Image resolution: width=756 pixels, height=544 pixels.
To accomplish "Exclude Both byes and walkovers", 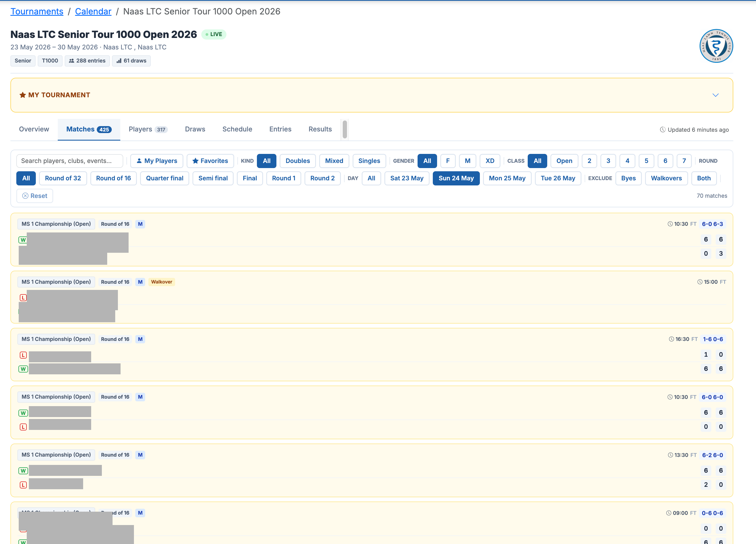I will click(704, 178).
